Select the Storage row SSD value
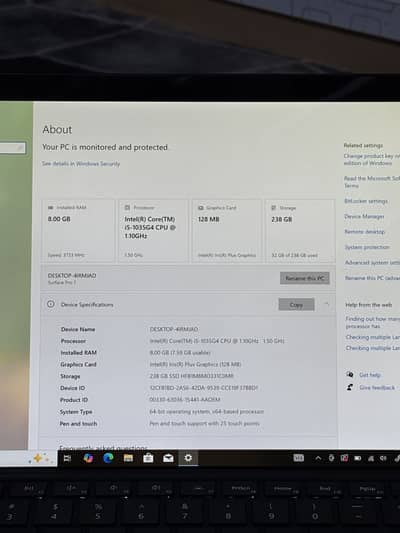The width and height of the screenshot is (400, 533). (191, 376)
